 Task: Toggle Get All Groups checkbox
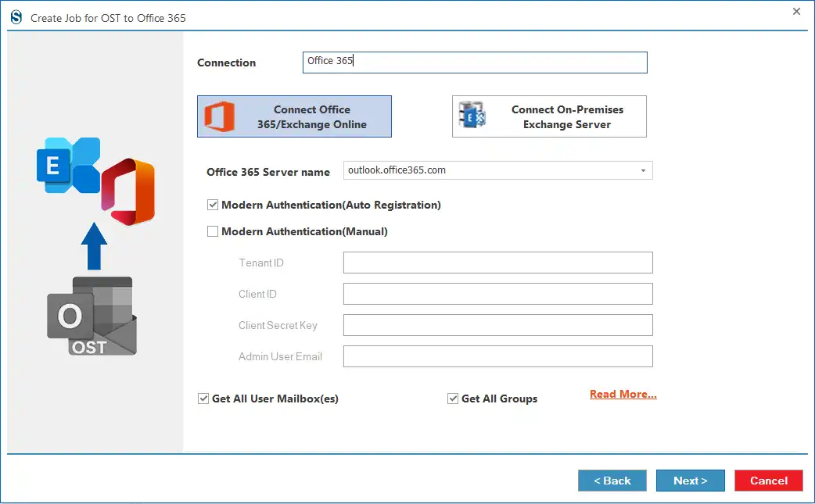453,398
